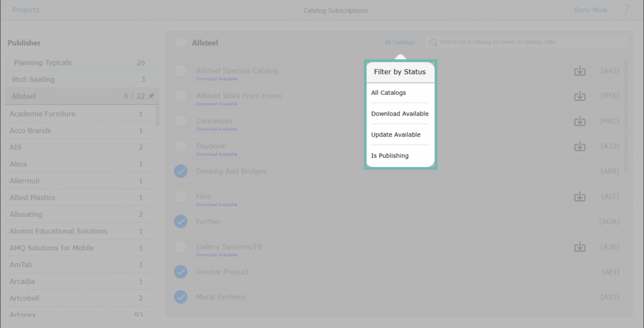The height and width of the screenshot is (328, 644).
Task: Select Allsteel Work From Home checkbox
Action: point(180,96)
